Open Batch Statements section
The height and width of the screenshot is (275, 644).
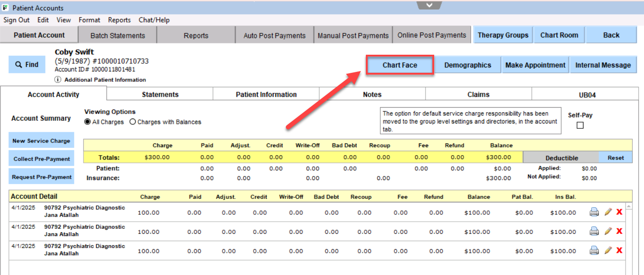point(118,35)
